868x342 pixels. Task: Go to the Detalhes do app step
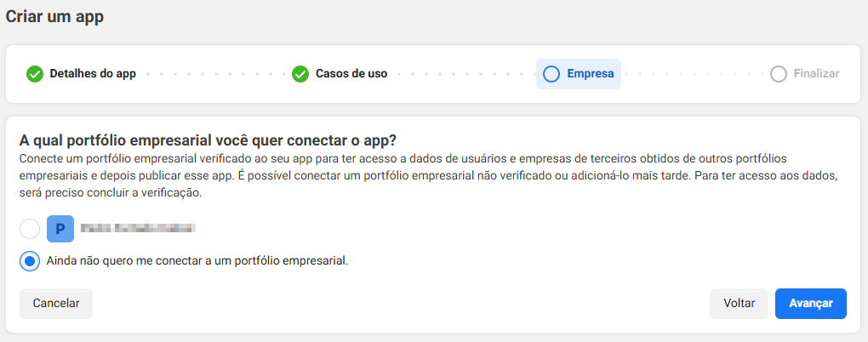pyautogui.click(x=93, y=74)
